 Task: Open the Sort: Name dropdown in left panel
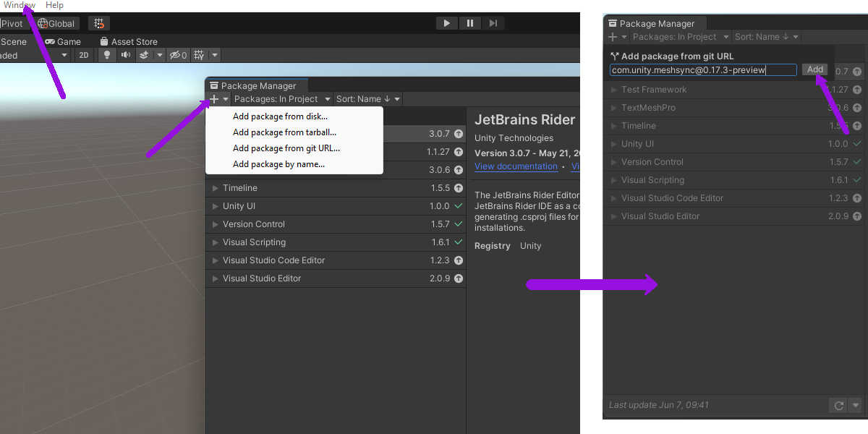click(x=367, y=99)
